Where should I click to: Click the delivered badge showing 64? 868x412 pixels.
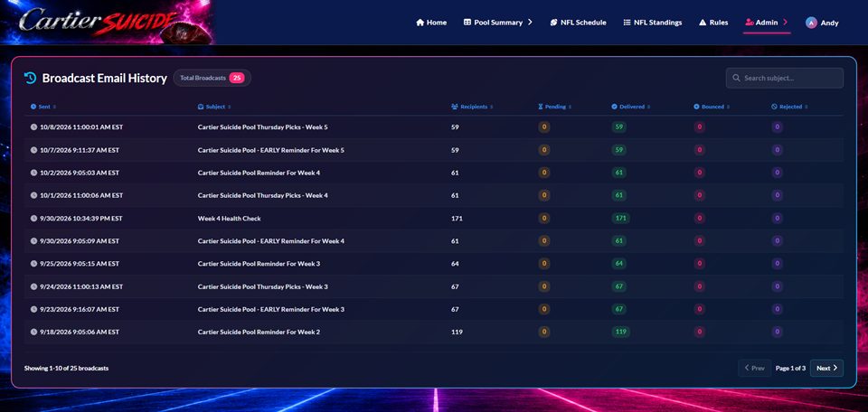coord(618,264)
